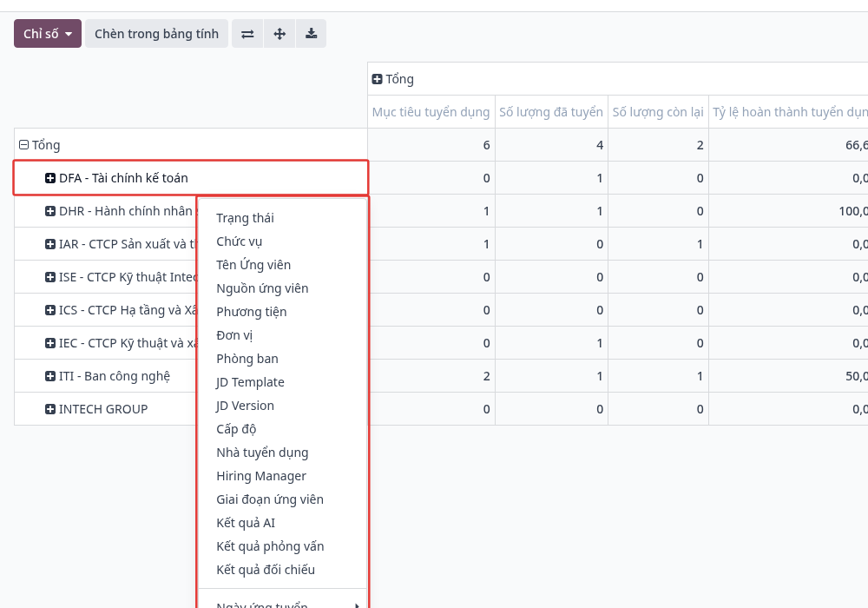
Task: Choose Tên Ứng viên menu option
Action: (282, 265)
